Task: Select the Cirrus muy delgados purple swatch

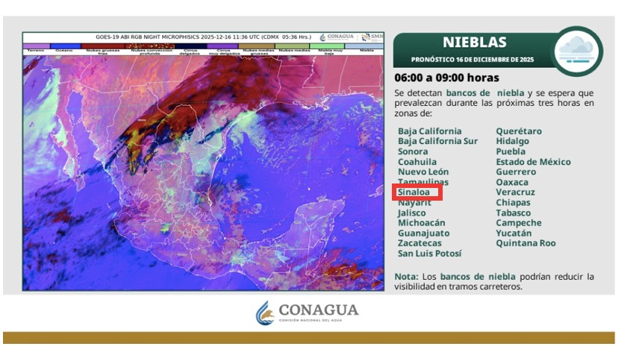Action: (x=222, y=46)
